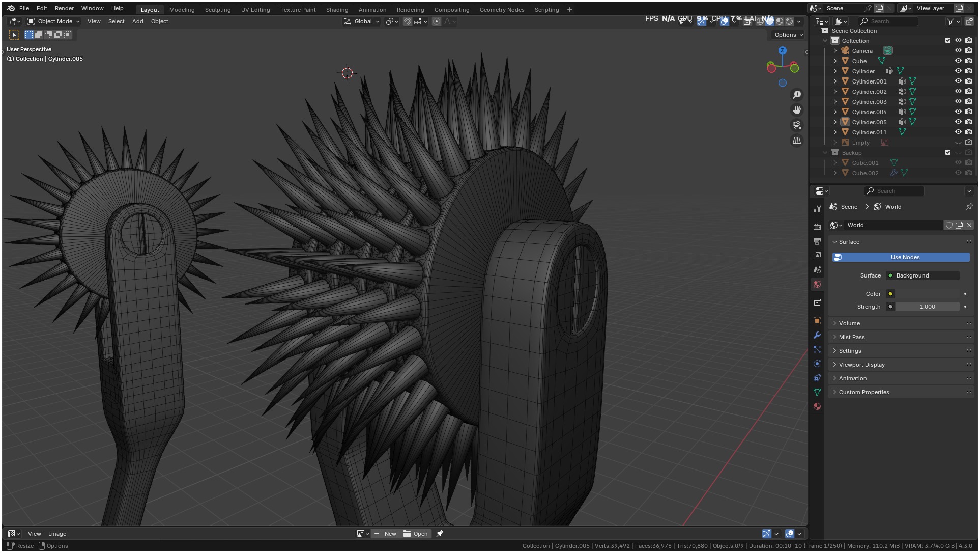Open the Object Mode dropdown
This screenshot has width=980, height=553.
tap(54, 21)
